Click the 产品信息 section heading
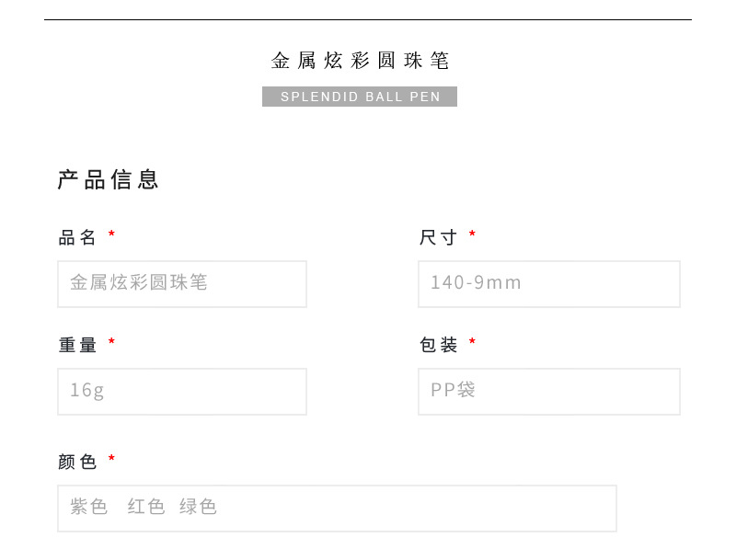The width and height of the screenshot is (736, 560). (108, 180)
